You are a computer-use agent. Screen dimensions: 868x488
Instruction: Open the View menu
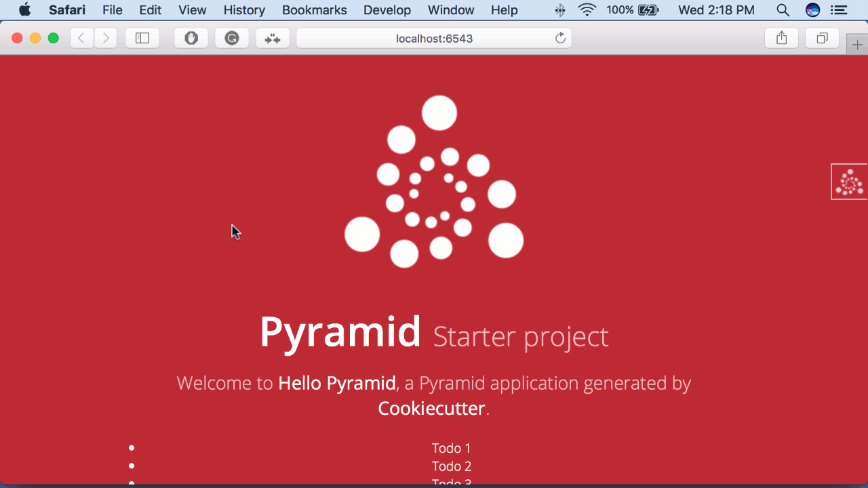coord(193,10)
